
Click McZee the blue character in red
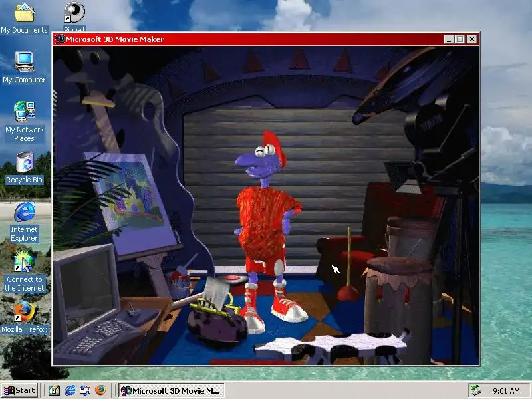(x=268, y=231)
